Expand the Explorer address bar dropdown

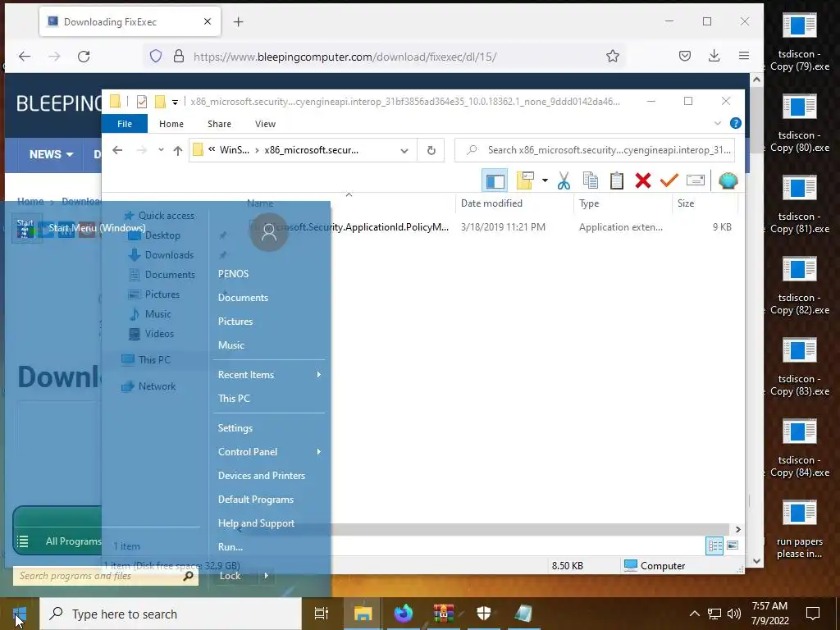[404, 151]
